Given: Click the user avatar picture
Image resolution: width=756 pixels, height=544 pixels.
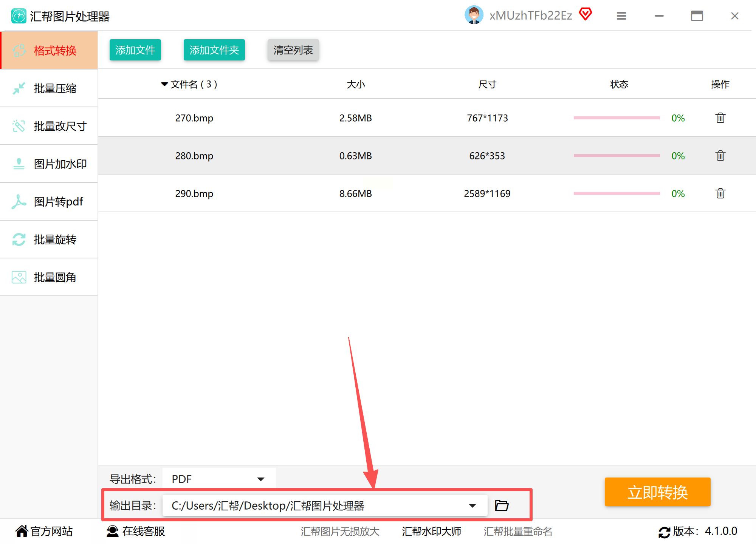Looking at the screenshot, I should coord(474,15).
